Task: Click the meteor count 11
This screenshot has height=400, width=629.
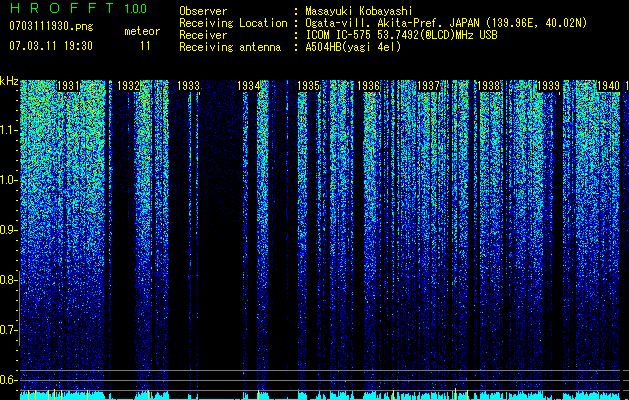Action: [x=145, y=46]
